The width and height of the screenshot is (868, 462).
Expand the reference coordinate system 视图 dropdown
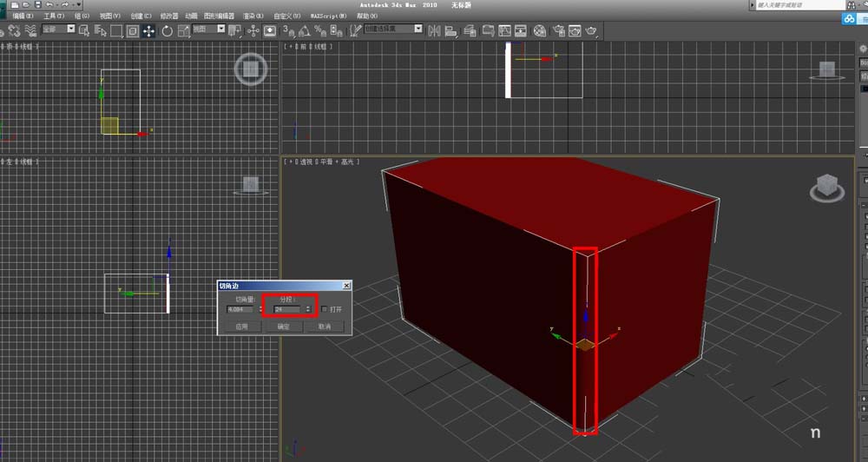pyautogui.click(x=208, y=30)
